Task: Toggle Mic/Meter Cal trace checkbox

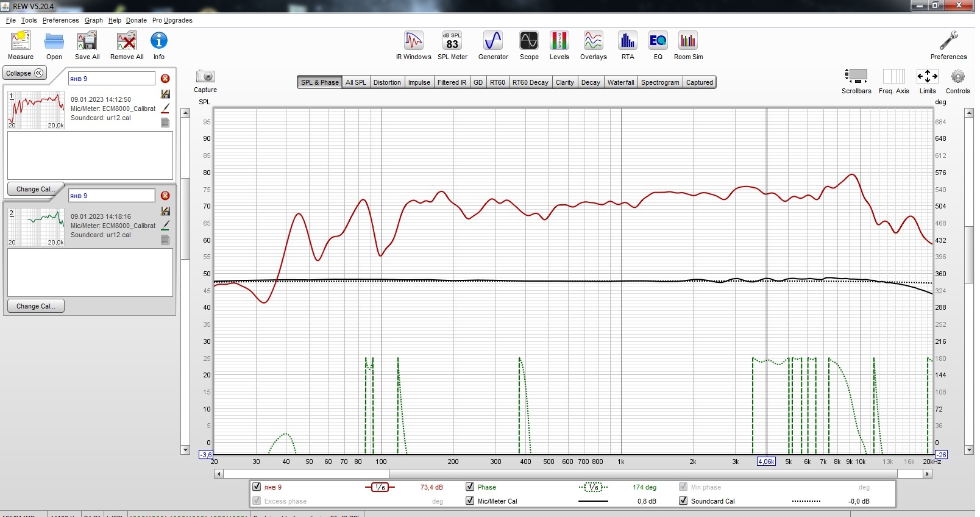Action: (470, 501)
